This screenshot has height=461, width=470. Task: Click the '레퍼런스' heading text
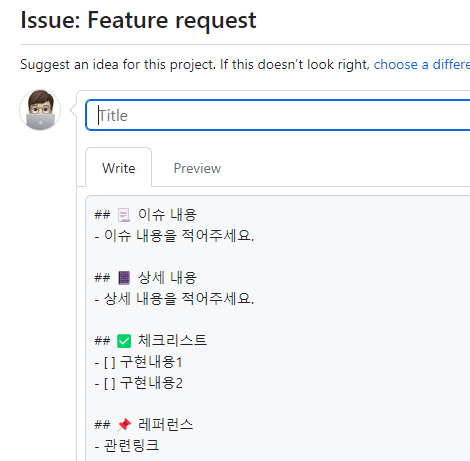click(166, 424)
